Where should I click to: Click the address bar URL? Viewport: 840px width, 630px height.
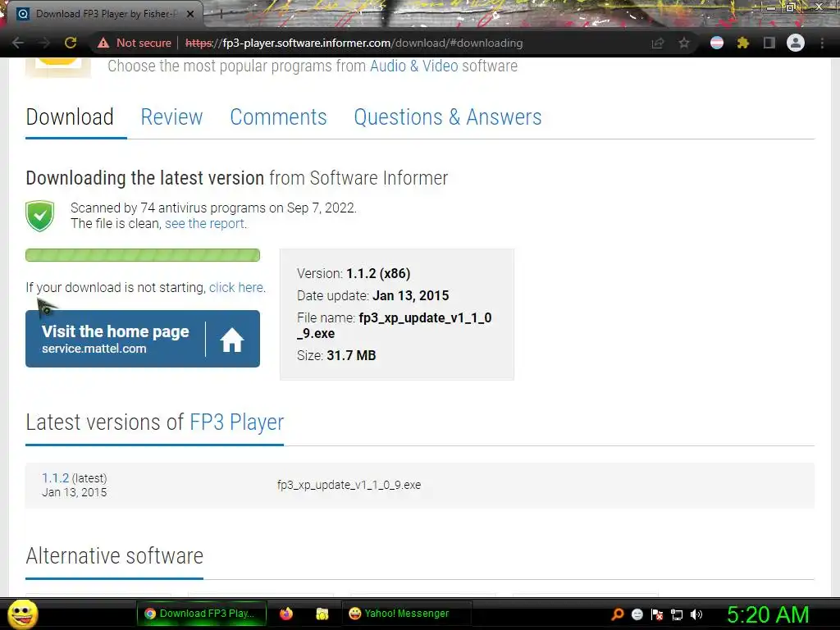[354, 43]
